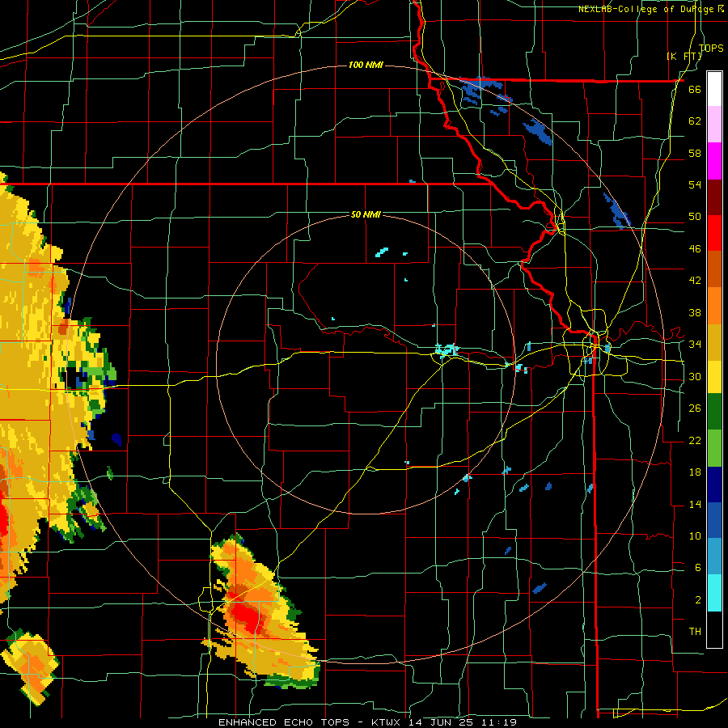The width and height of the screenshot is (728, 728).
Task: Click the white 66 kft legend swatch
Action: tap(714, 89)
